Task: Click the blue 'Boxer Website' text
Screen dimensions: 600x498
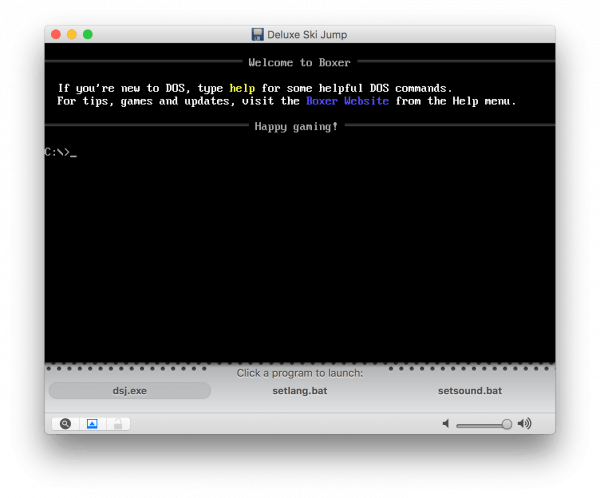Action: 347,101
